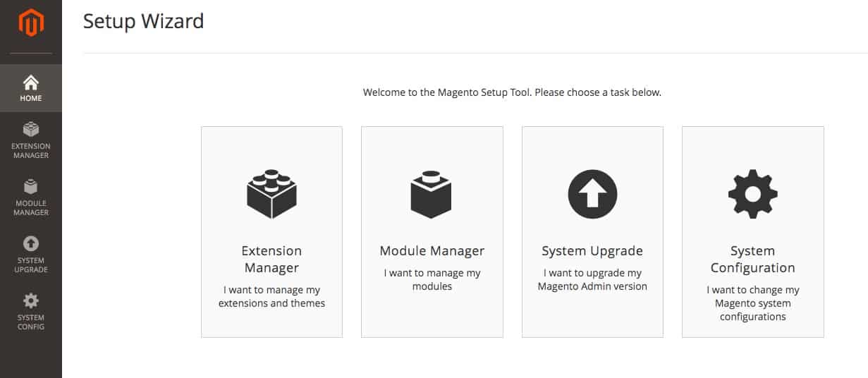Select the Home house icon
Image resolution: width=868 pixels, height=378 pixels.
[x=31, y=83]
